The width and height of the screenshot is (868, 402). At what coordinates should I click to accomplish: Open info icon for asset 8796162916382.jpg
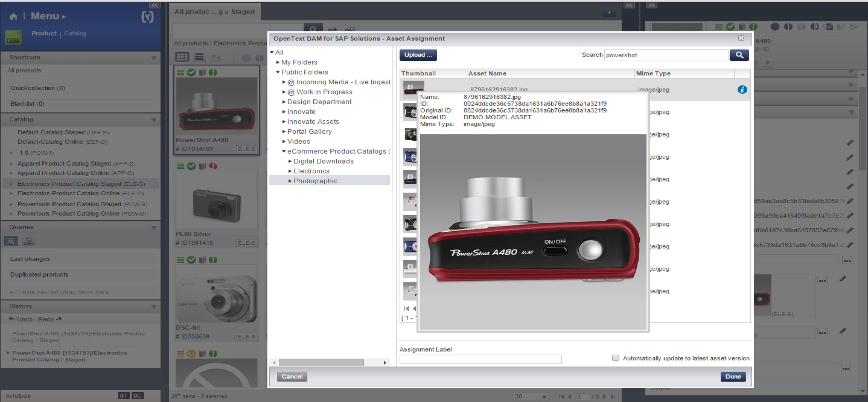click(742, 89)
